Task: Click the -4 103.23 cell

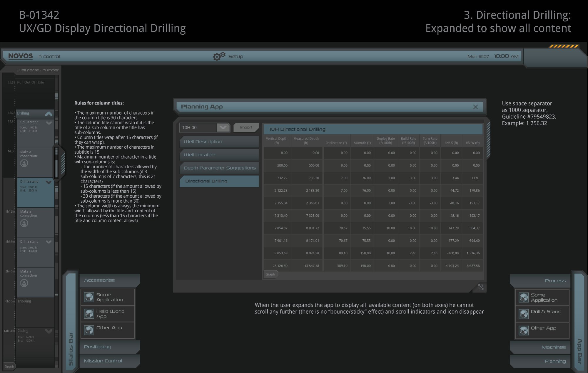Action: [x=451, y=266]
